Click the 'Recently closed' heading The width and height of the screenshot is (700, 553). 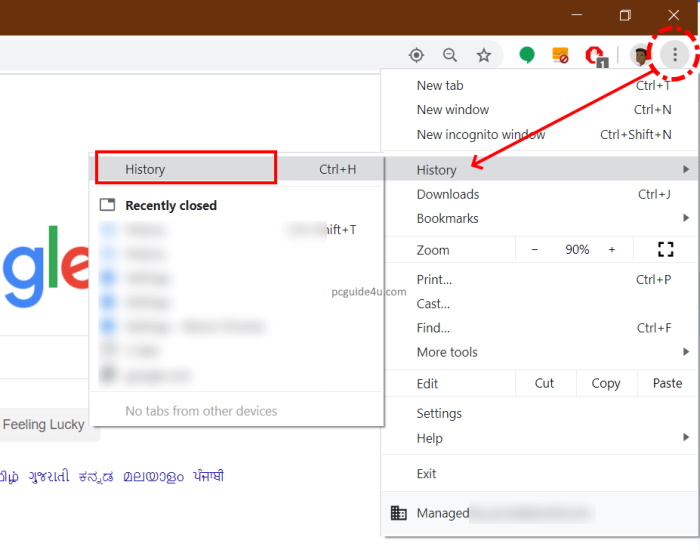171,205
